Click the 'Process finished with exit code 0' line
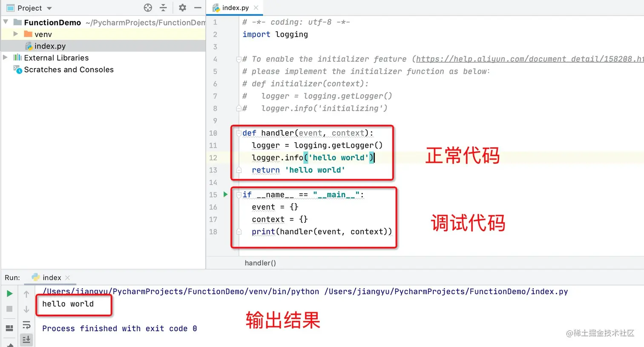Viewport: 644px width, 347px height. click(x=119, y=328)
